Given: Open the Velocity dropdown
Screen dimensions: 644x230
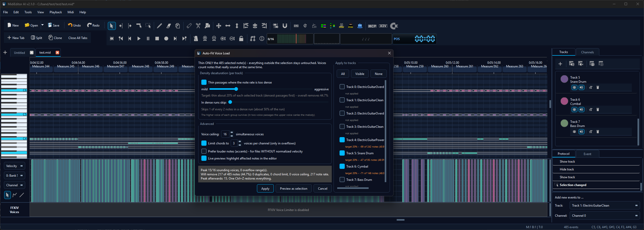Looking at the screenshot, I should [15, 166].
